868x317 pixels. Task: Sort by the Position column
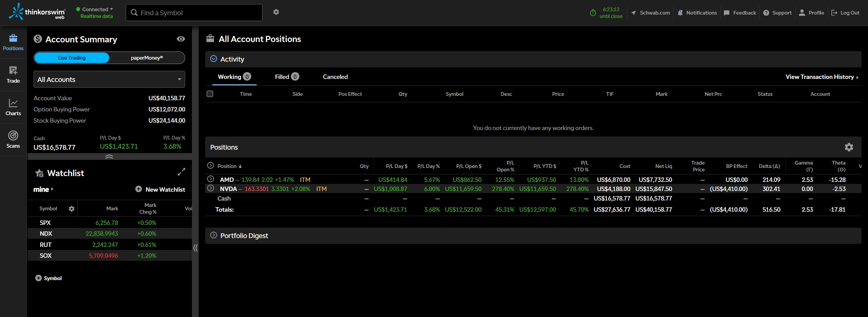pos(230,166)
